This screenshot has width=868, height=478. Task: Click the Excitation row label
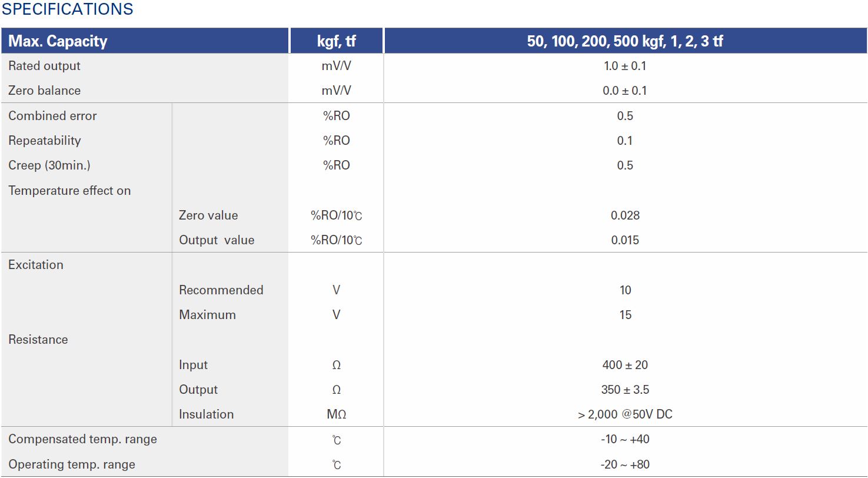36,265
